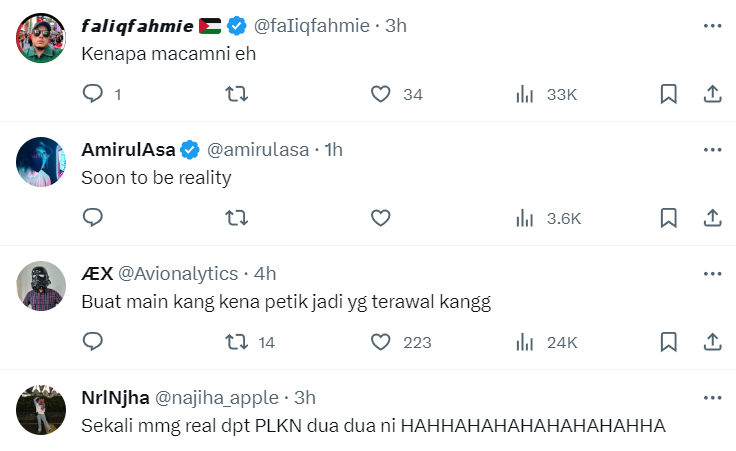Retweet AmirulAsa's tweet

pyautogui.click(x=237, y=218)
